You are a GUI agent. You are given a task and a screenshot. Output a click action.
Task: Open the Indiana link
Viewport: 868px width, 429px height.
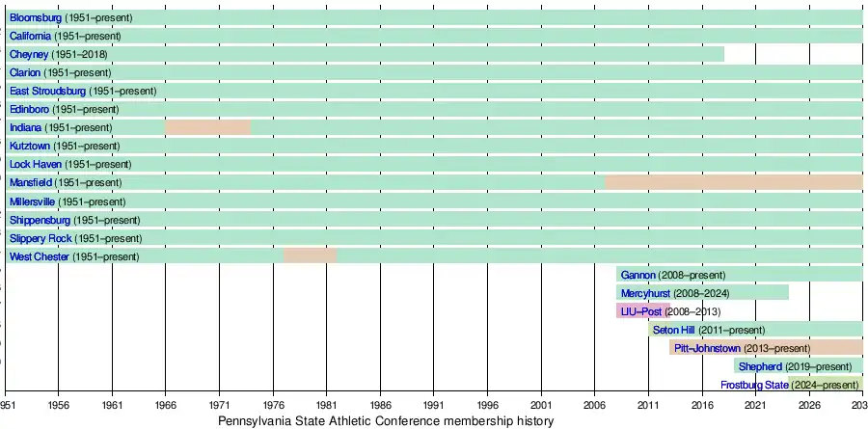click(x=25, y=128)
